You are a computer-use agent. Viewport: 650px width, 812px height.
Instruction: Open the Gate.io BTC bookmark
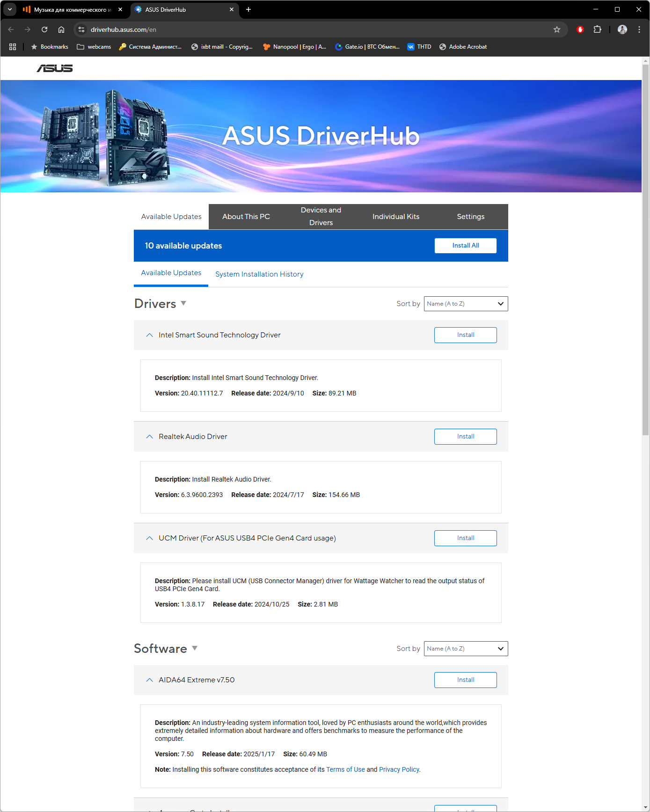click(367, 47)
